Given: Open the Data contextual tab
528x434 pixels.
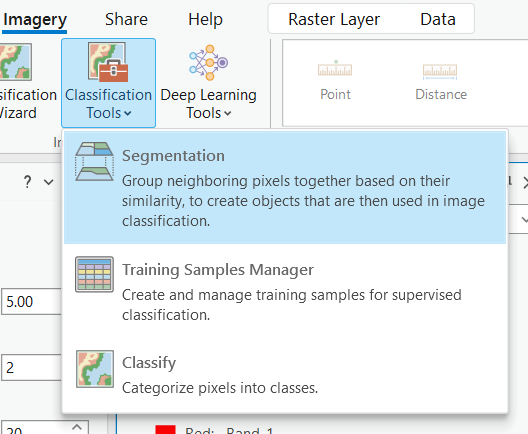Looking at the screenshot, I should tap(438, 19).
